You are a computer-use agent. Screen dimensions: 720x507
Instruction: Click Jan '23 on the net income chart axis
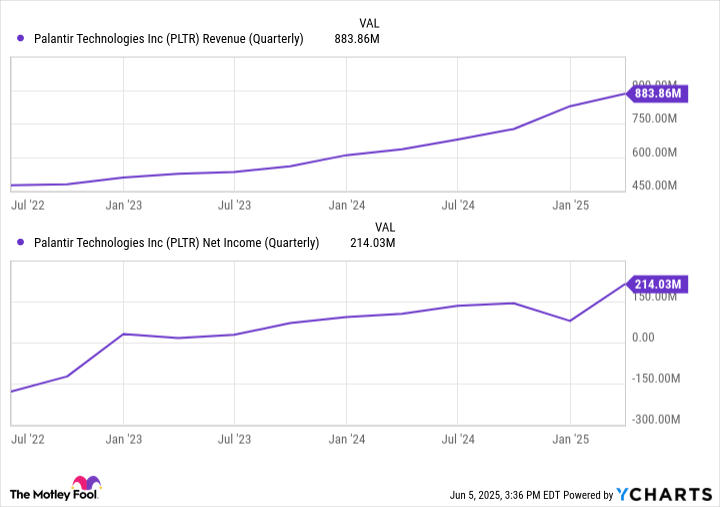click(x=124, y=439)
